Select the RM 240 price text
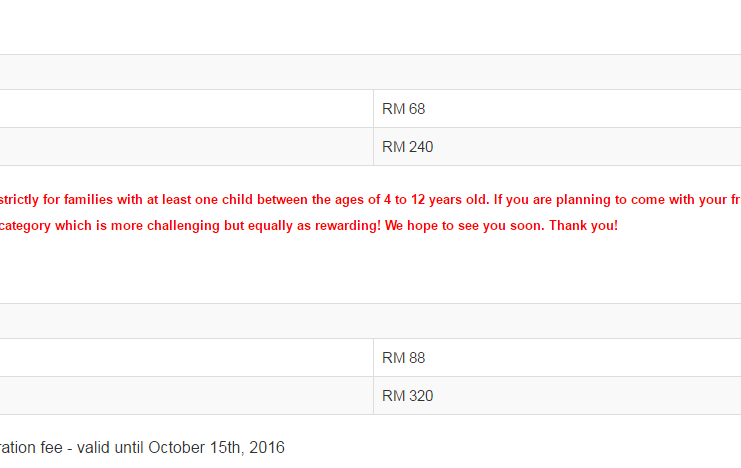The width and height of the screenshot is (741, 468). (407, 147)
